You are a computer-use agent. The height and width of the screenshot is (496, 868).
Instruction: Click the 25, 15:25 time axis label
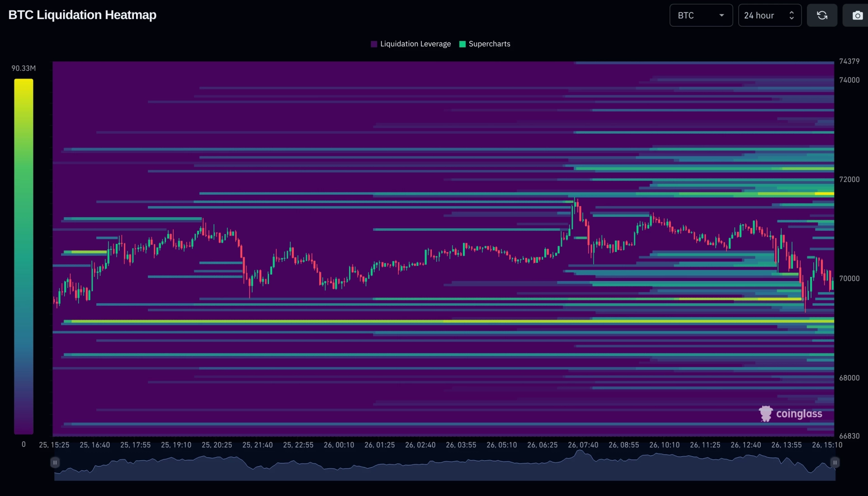[54, 445]
